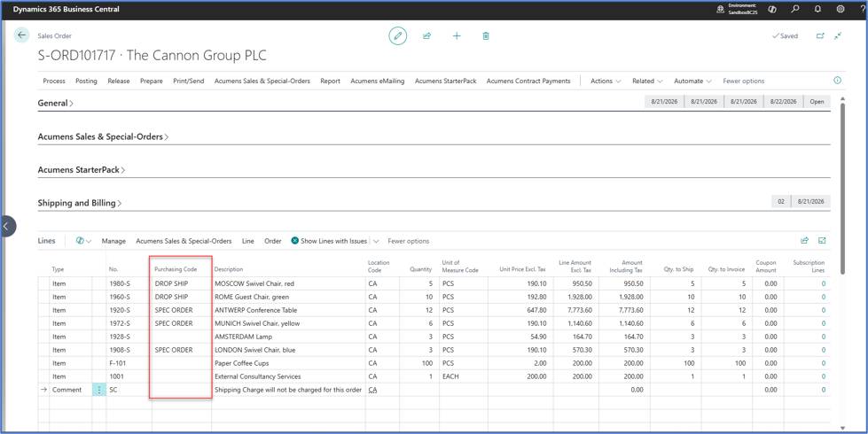Click unit price 647.80 for ANTWERP table
This screenshot has width=868, height=434.
click(520, 310)
